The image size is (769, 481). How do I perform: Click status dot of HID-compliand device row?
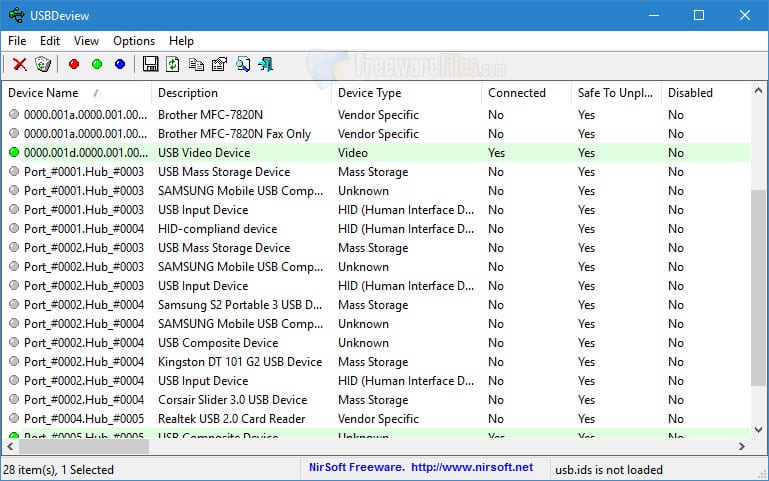point(14,228)
